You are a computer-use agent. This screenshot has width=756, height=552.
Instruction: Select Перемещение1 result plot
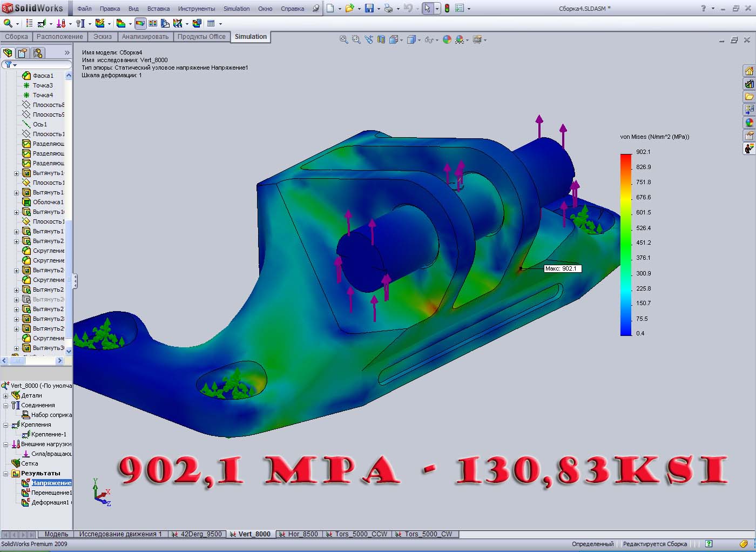click(46, 493)
